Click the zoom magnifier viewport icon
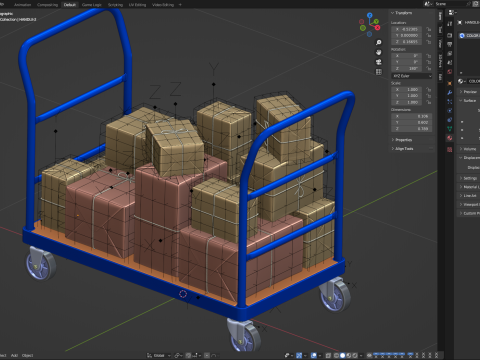Screen dimensions: 480x360 379,43
